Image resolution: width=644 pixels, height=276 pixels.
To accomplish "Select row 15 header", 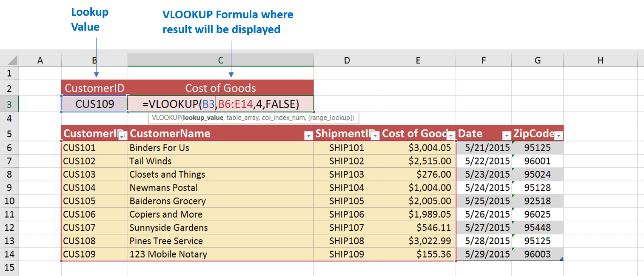I will coord(9,267).
